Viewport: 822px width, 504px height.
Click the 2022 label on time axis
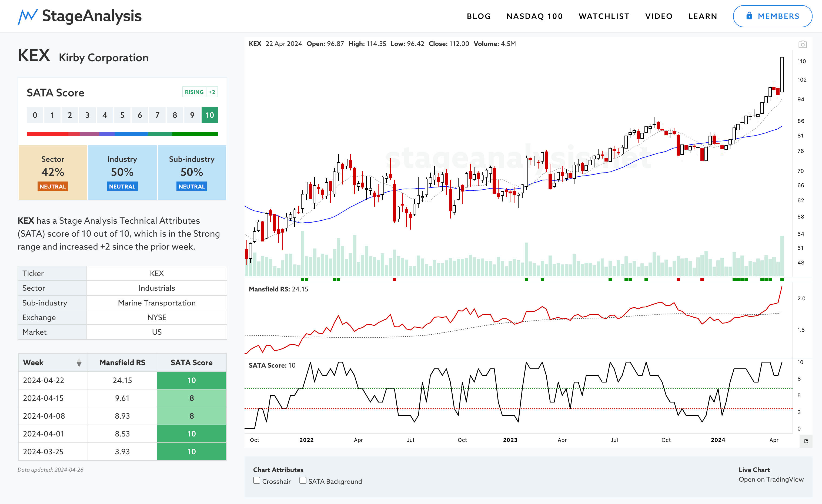coord(307,440)
